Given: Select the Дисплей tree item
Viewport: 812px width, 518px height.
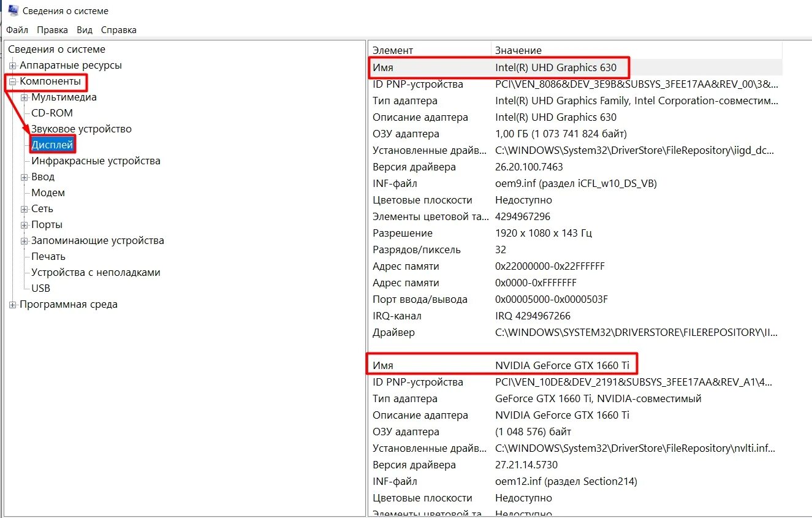Looking at the screenshot, I should pos(52,145).
